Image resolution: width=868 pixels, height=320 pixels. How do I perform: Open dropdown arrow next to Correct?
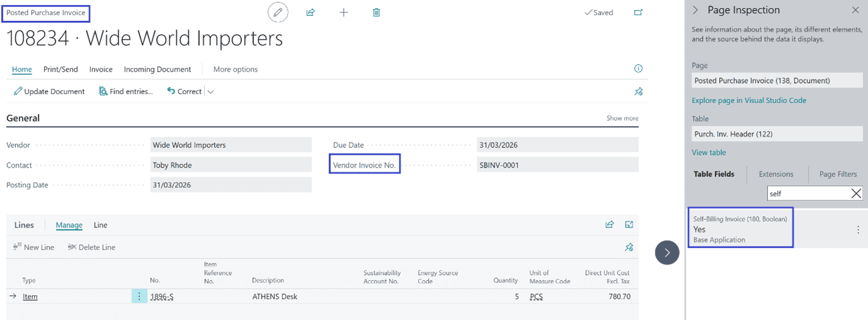pyautogui.click(x=211, y=92)
